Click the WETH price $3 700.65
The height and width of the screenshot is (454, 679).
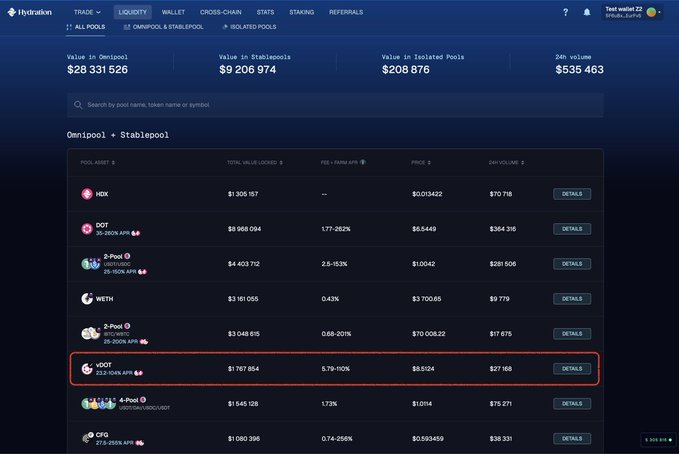pyautogui.click(x=427, y=298)
